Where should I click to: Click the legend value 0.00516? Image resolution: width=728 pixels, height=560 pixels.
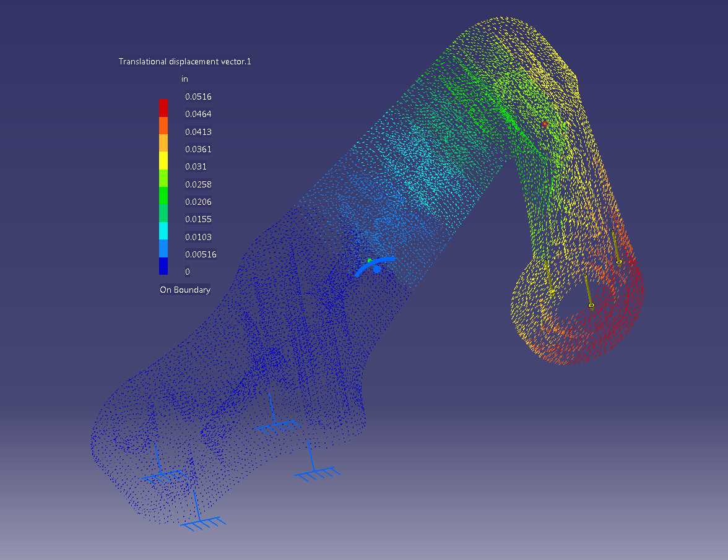201,254
